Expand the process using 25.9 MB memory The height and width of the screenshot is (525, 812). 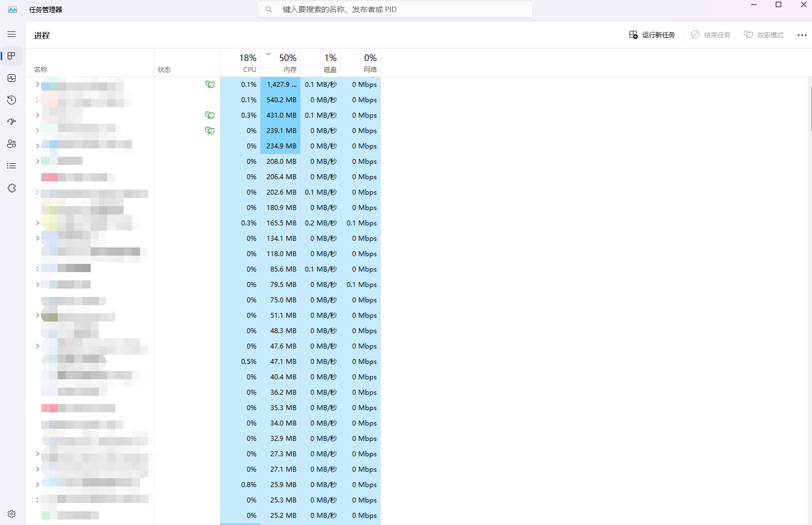pos(37,485)
